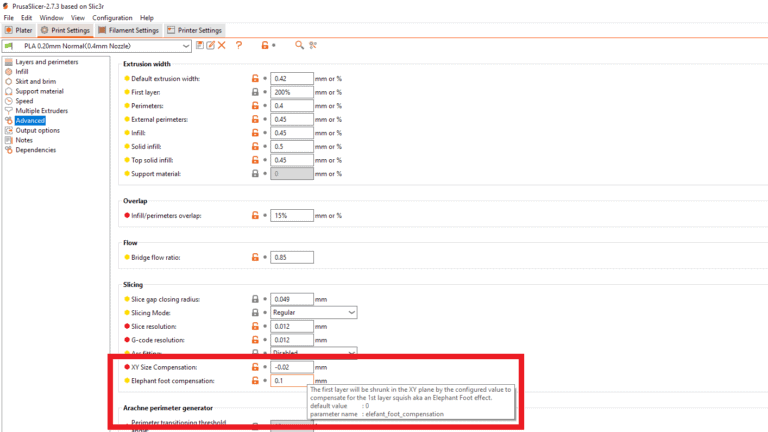768x432 pixels.
Task: Open the Configuration menu
Action: click(x=112, y=18)
